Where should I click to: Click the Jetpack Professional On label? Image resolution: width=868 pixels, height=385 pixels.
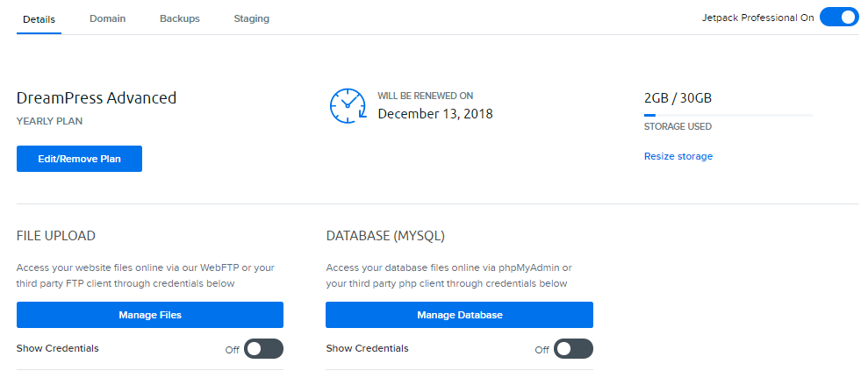757,18
